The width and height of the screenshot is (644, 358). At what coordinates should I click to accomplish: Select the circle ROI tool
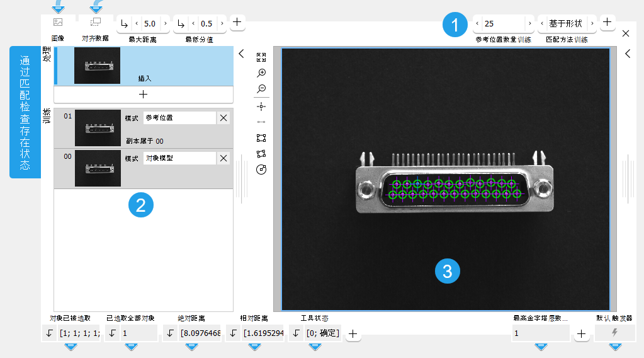262,169
